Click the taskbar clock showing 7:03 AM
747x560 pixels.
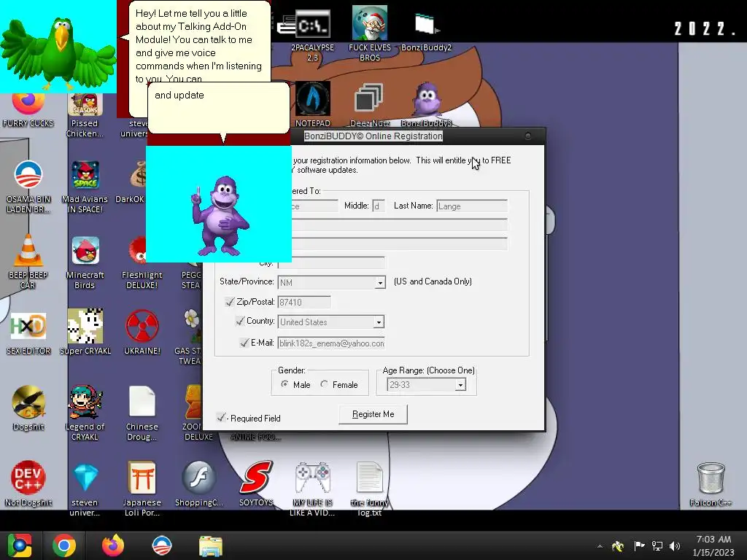pyautogui.click(x=713, y=545)
